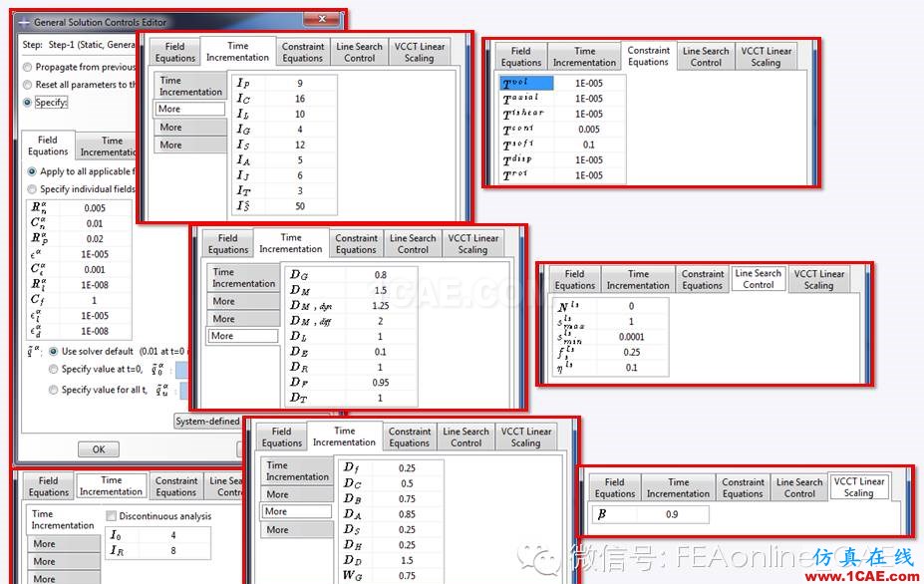Click the I_0 field with value 4

(x=173, y=535)
